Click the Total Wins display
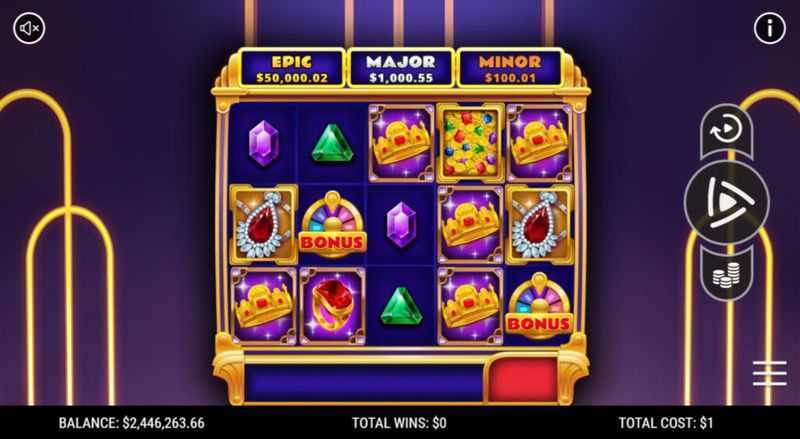Screen dimensions: 800x439 [x=399, y=423]
